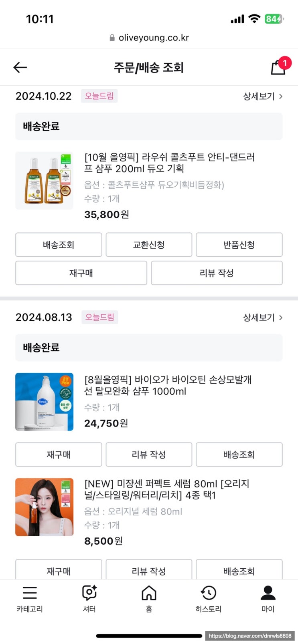Screen dimensions: 298x644
Task: Open the shopping bag cart icon
Action: (x=278, y=67)
